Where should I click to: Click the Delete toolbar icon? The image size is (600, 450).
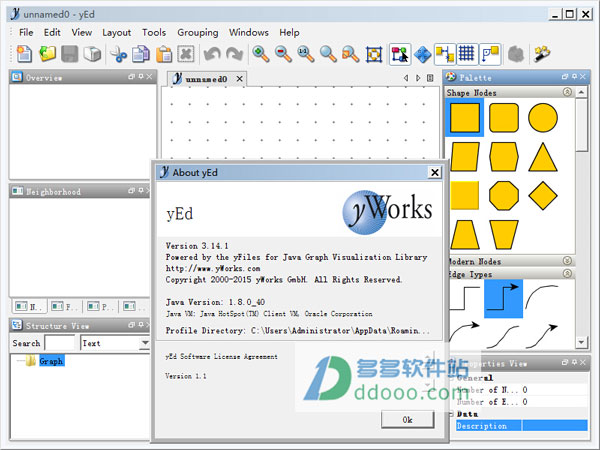click(186, 54)
